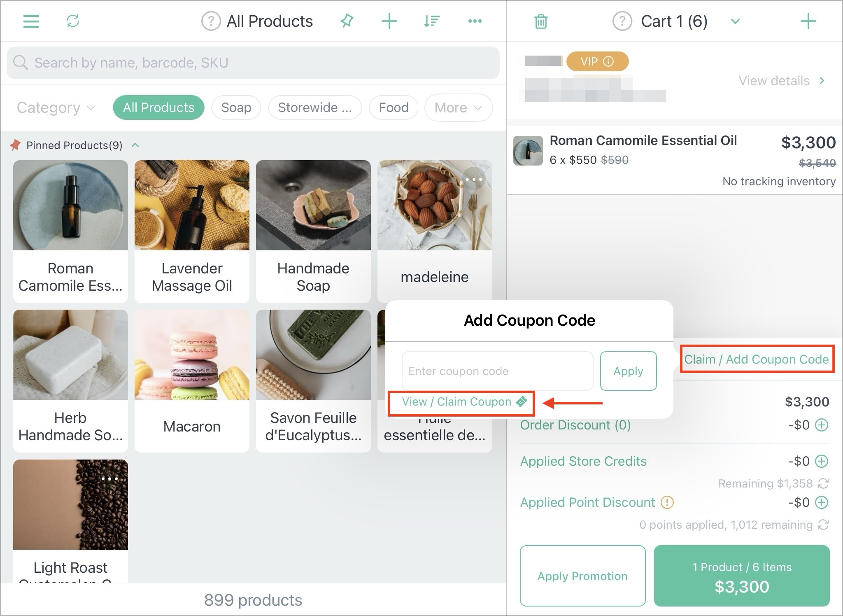
Task: Click the Cart 1 (6) title
Action: pyautogui.click(x=674, y=21)
